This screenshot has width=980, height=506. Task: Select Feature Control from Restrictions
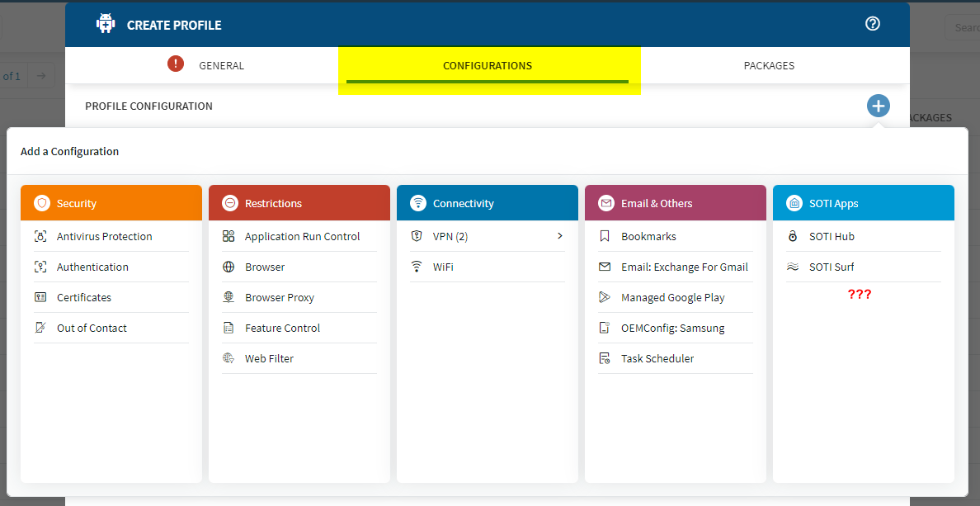(x=282, y=328)
